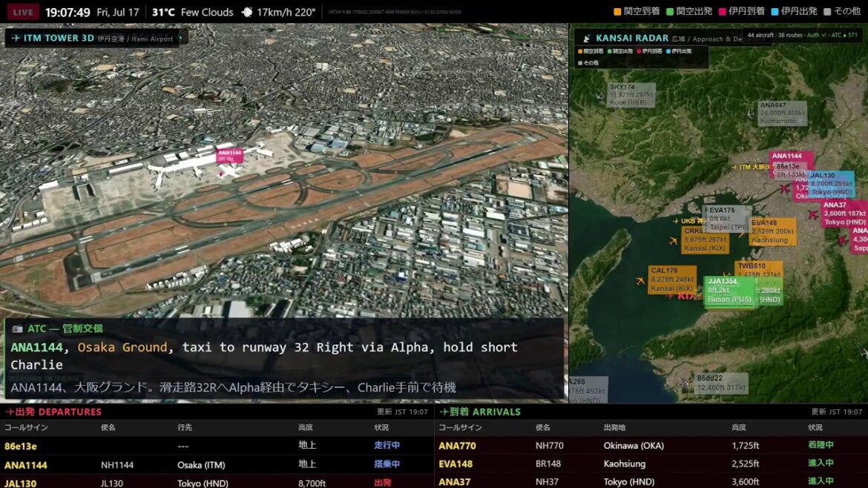Click the 44 aircraft count in radar header
The image size is (868, 488).
pos(760,35)
